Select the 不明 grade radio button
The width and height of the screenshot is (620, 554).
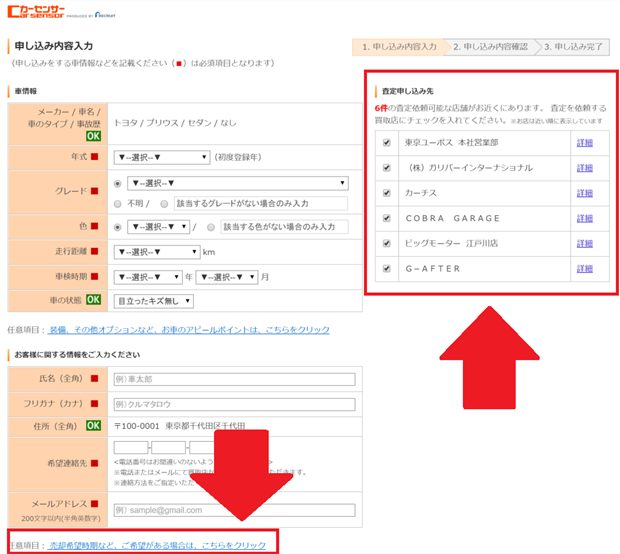pos(117,204)
